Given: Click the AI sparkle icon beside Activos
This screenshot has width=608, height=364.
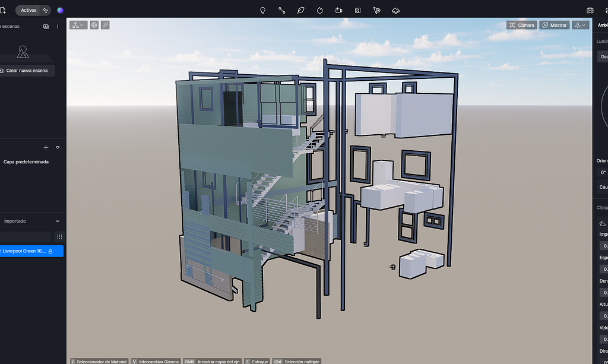Looking at the screenshot, I should [x=45, y=11].
